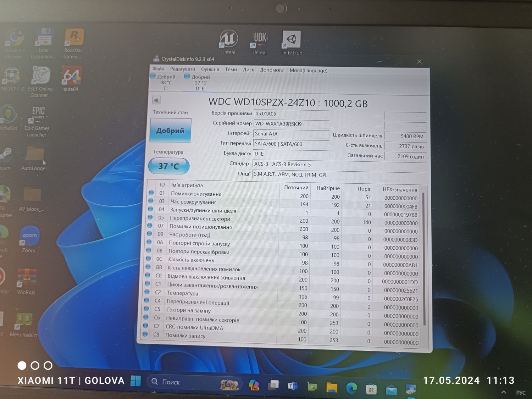Click the status dot for attribute 03
Viewport: 532px width, 399px height.
[151, 201]
